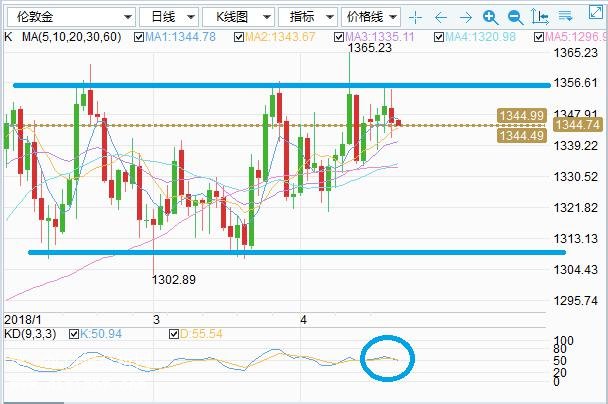Click the 1344.49 price tag
The width and height of the screenshot is (608, 404).
[522, 136]
